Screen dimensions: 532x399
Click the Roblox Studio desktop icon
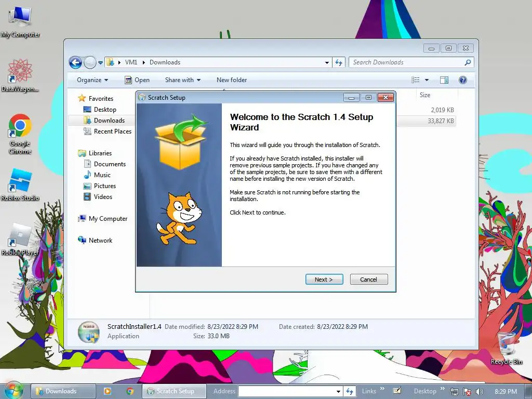pos(20,185)
